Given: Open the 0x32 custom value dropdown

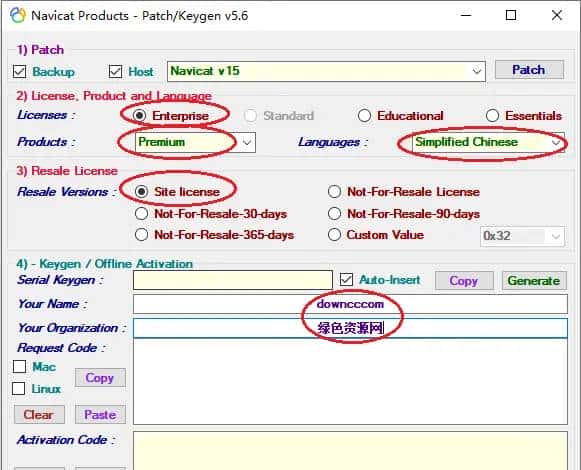Looking at the screenshot, I should [522, 236].
